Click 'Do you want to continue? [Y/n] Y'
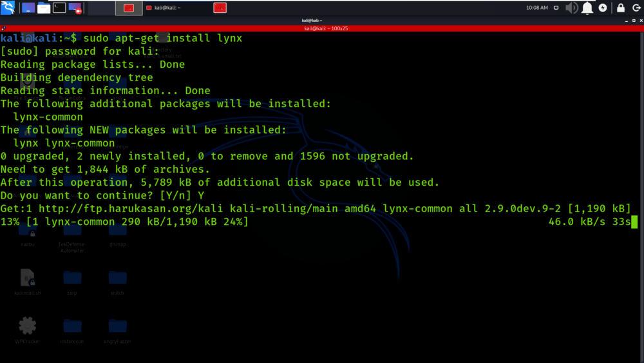Screen dimensions: 644x363 tap(102, 195)
